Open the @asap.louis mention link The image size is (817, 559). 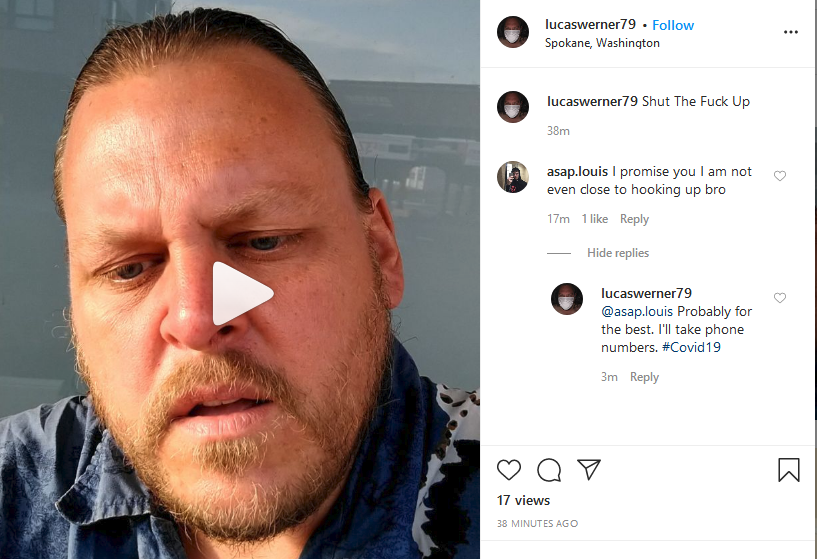pyautogui.click(x=637, y=312)
